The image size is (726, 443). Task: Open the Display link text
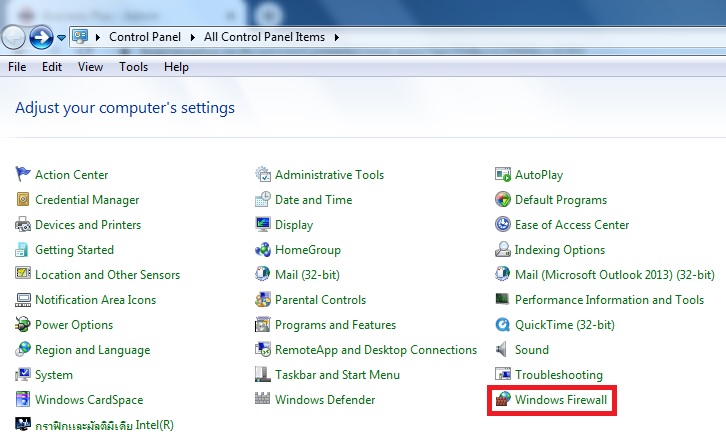pos(294,225)
